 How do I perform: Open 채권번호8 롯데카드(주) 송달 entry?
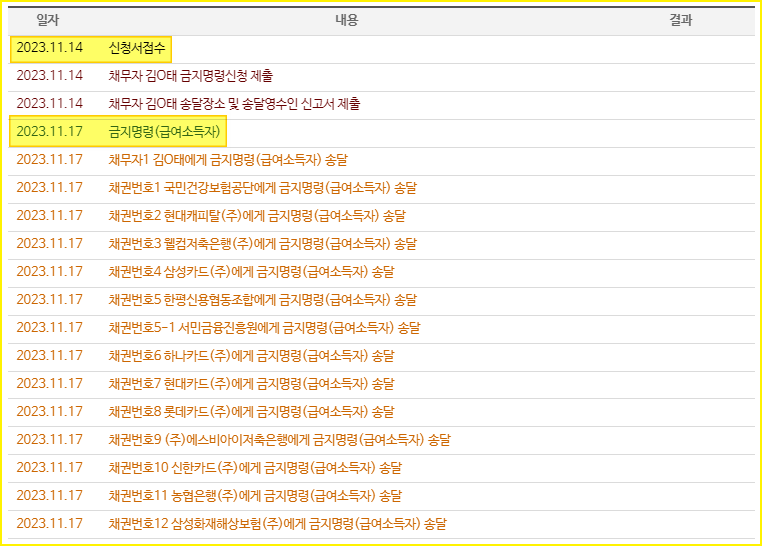coord(251,412)
